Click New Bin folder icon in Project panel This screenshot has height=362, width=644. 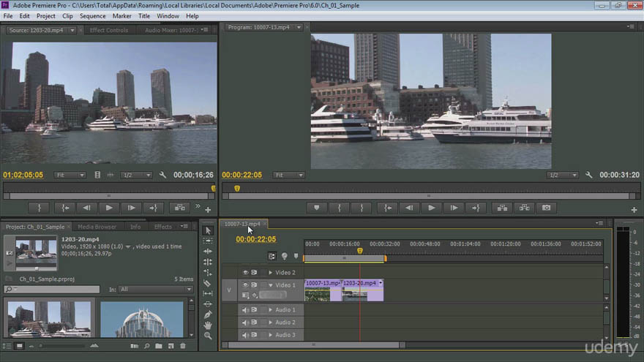point(159,346)
